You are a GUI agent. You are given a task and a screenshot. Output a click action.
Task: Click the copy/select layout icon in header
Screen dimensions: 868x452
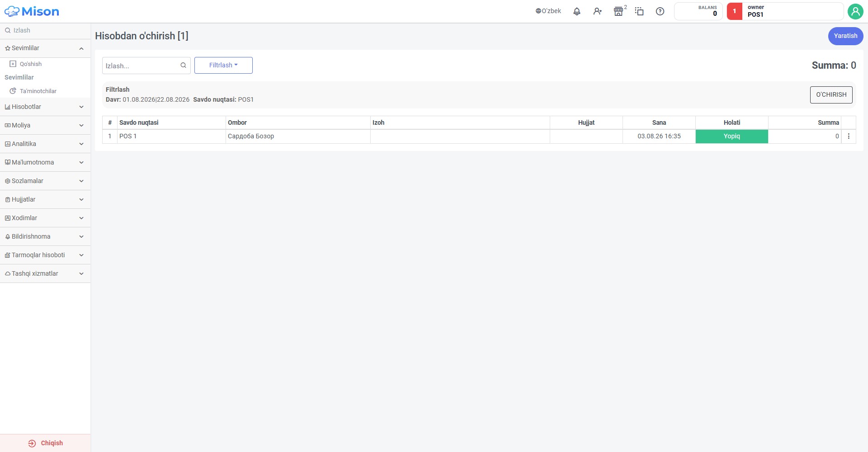pos(639,11)
